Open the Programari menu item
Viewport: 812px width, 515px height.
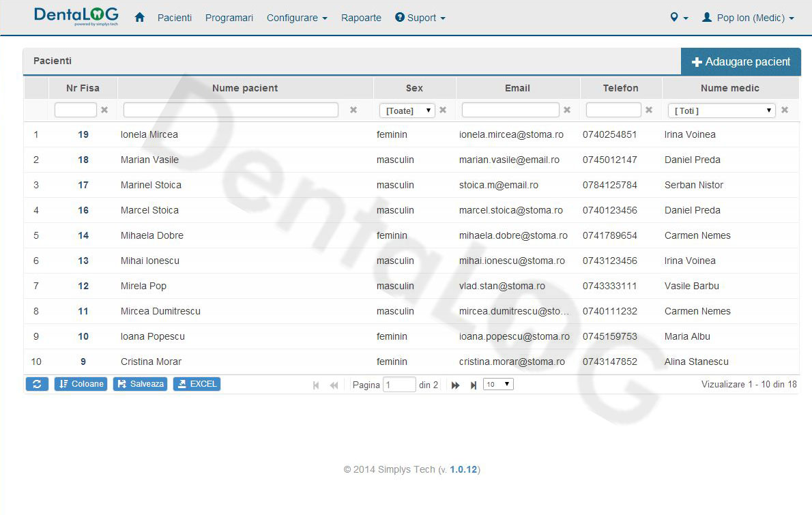[x=229, y=18]
